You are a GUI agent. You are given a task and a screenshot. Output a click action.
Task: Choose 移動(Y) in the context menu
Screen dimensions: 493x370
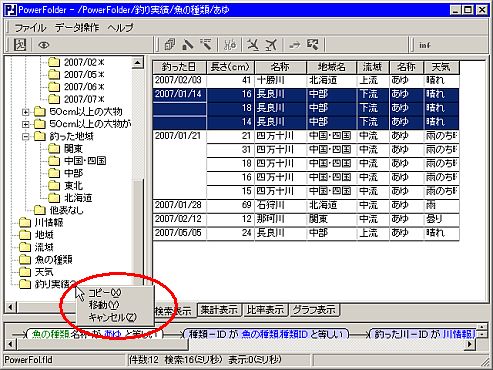[x=104, y=305]
